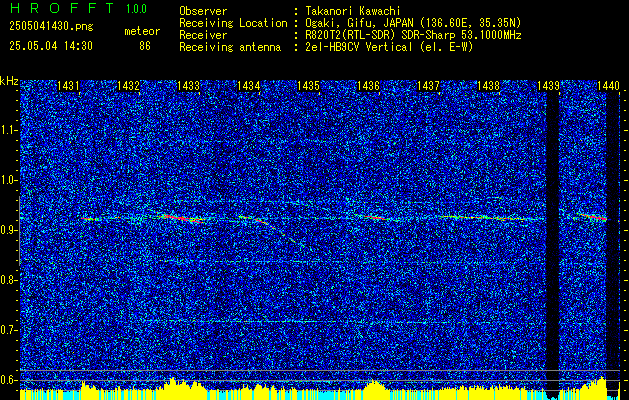Click the Receiver label

(x=203, y=35)
